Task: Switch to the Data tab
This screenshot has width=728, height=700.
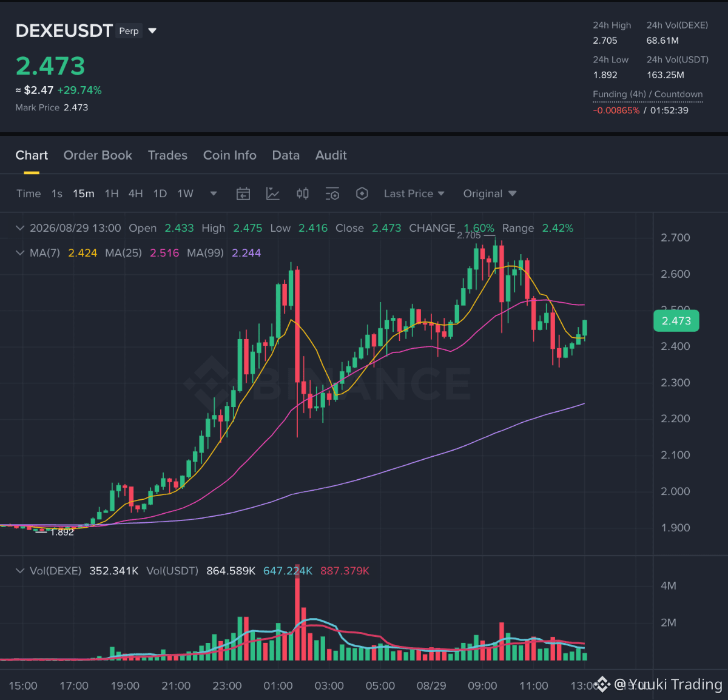Action: [x=286, y=155]
